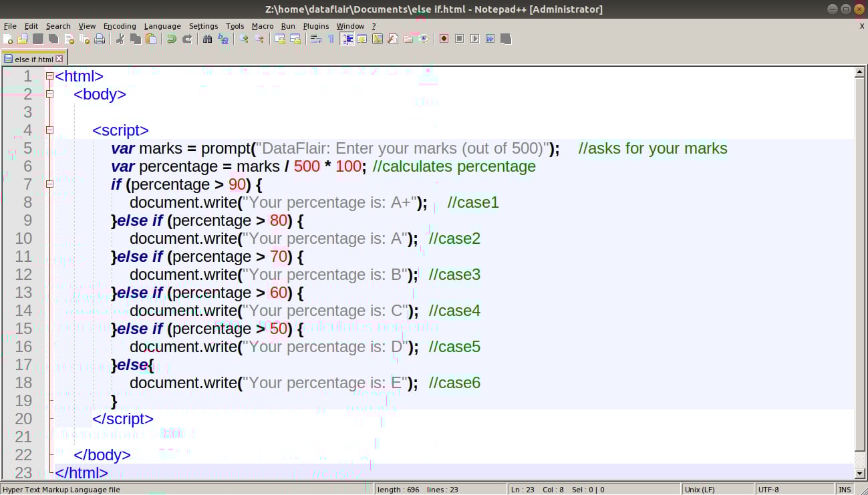
Task: Collapse the body block on line 2
Action: [x=49, y=94]
